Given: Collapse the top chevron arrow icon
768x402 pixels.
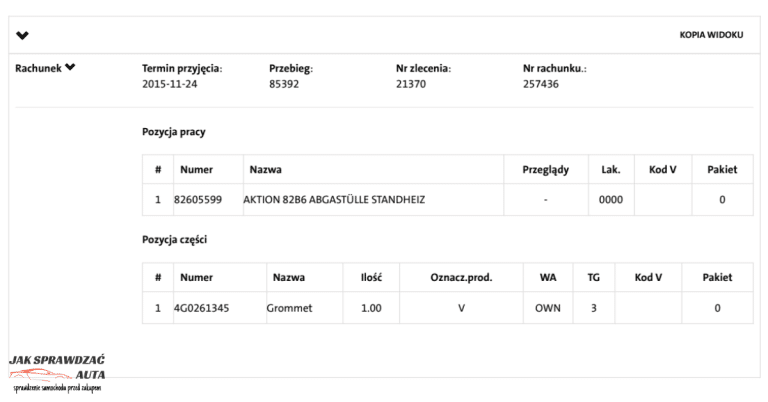Looking at the screenshot, I should [23, 36].
